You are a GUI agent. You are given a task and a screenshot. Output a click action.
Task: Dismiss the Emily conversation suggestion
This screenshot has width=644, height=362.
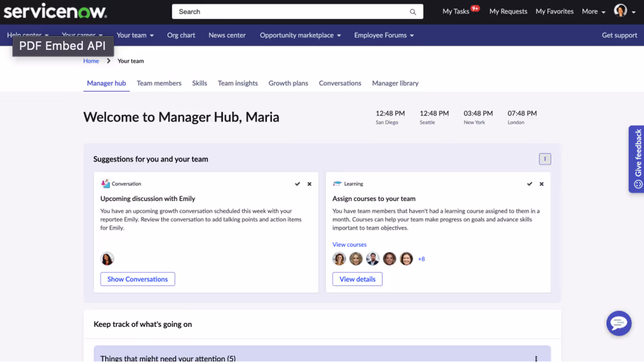pos(309,184)
